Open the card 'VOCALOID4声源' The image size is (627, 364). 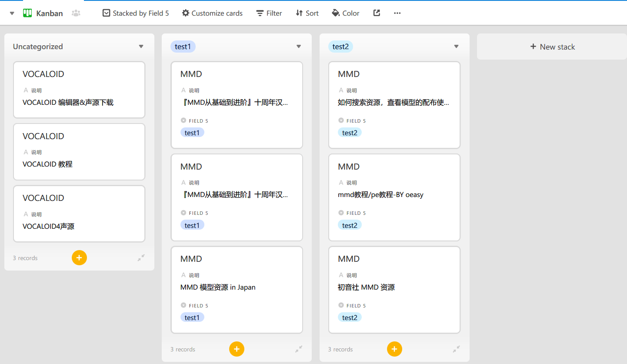point(79,214)
